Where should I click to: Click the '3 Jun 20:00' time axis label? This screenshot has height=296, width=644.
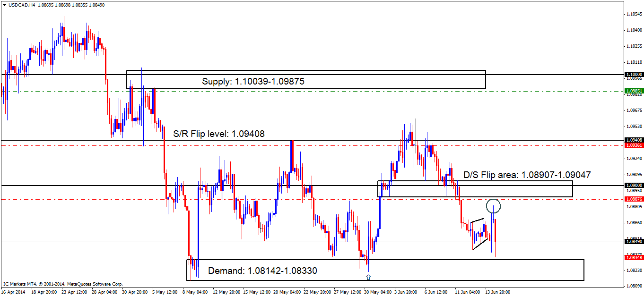[x=405, y=292]
